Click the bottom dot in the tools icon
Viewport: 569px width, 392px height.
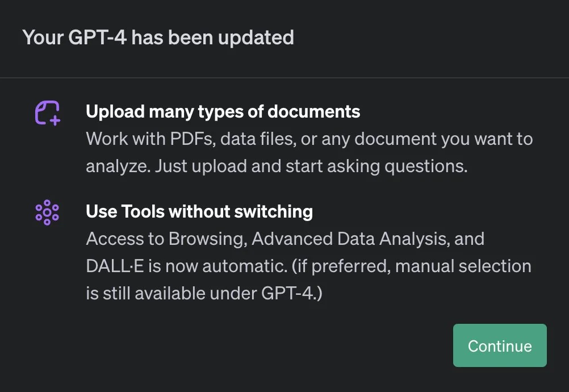click(x=48, y=222)
